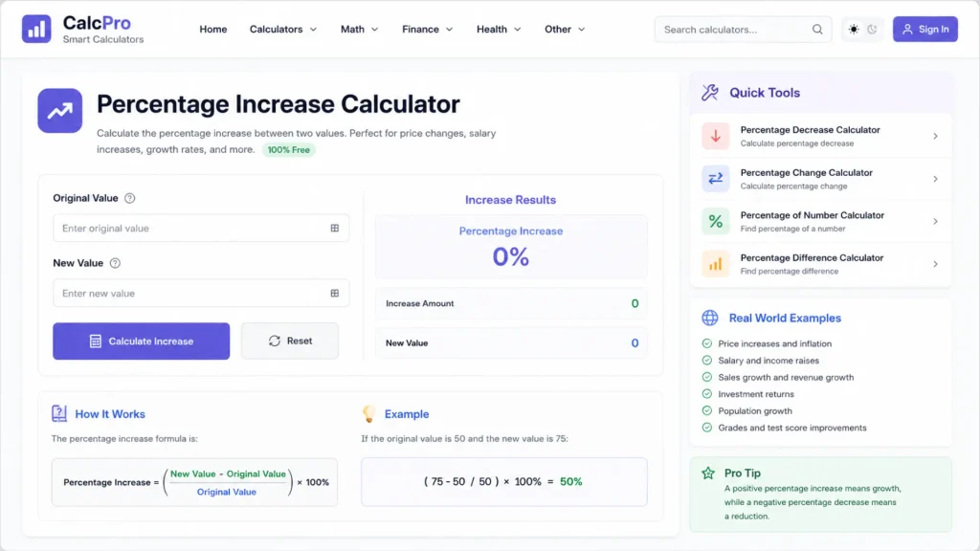
Task: Open Percentage Change Calculator link
Action: (820, 179)
